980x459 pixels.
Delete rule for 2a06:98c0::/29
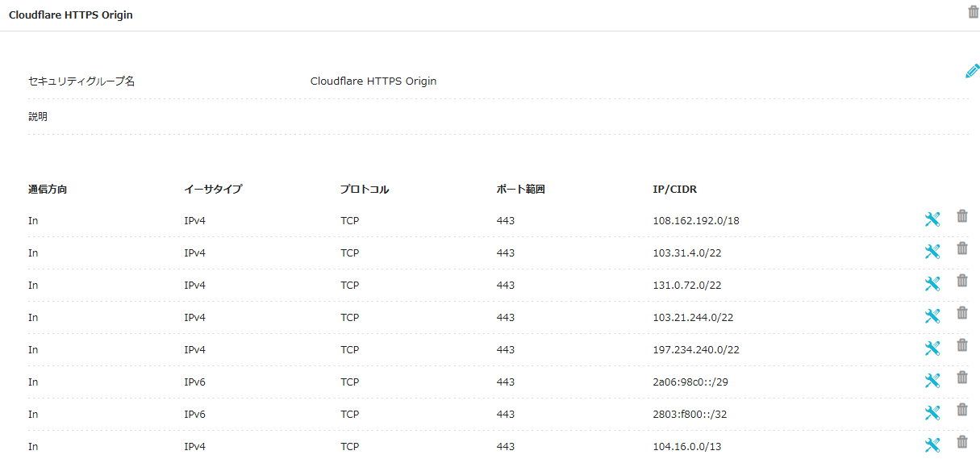click(x=962, y=378)
